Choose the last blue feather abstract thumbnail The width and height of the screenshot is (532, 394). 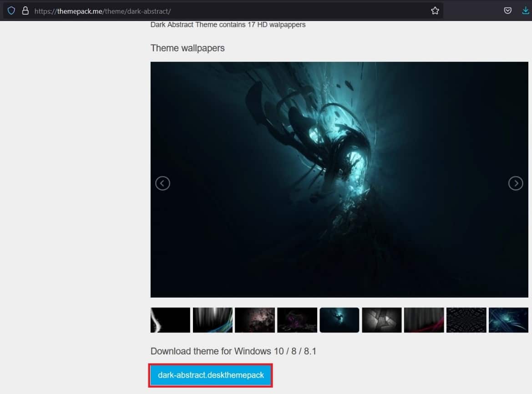pos(508,320)
